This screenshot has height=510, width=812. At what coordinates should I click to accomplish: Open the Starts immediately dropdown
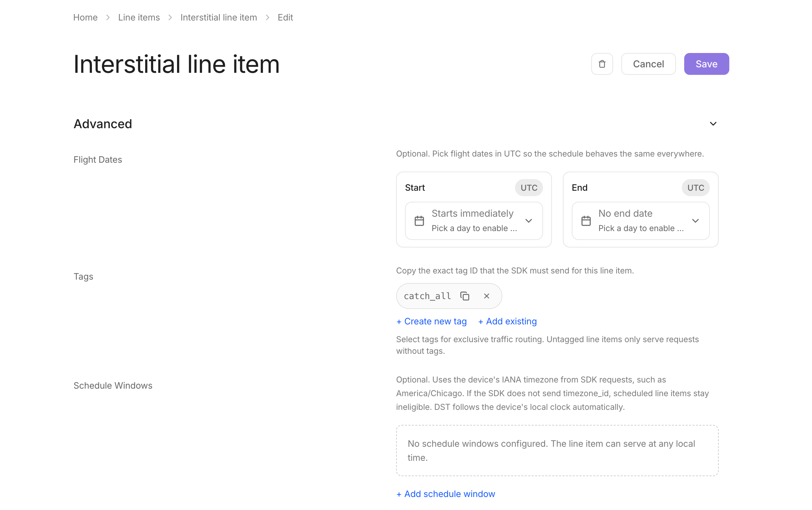(474, 221)
